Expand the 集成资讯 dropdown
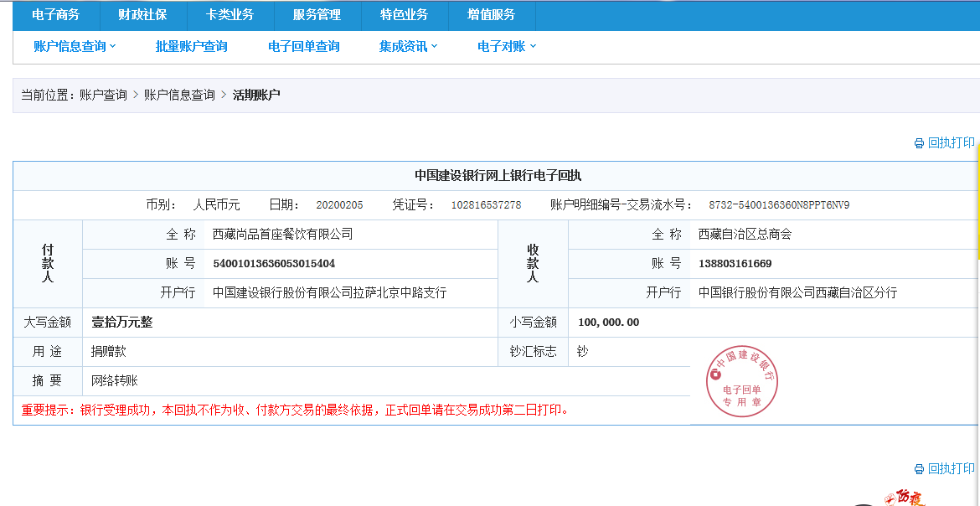Screen dimensions: 980x506 coord(408,46)
